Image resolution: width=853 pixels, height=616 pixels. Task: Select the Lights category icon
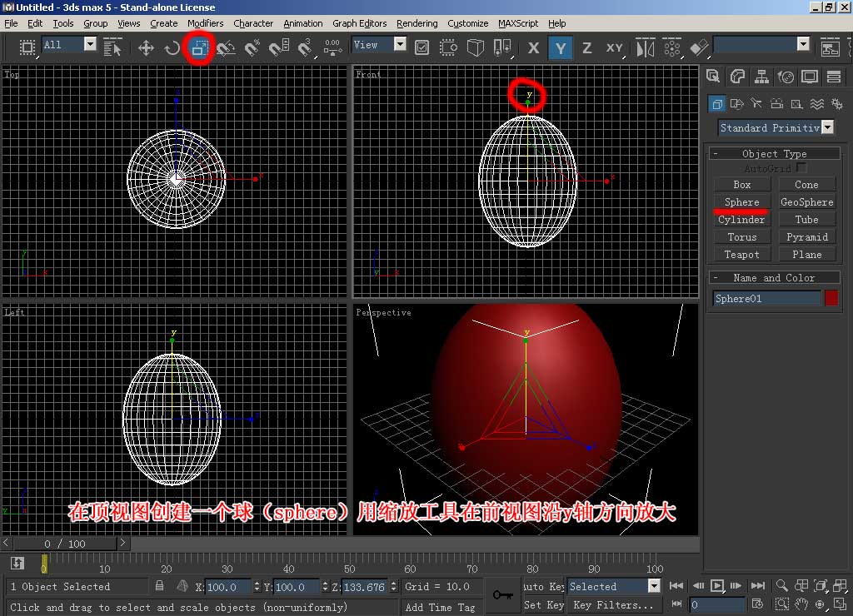[x=756, y=103]
